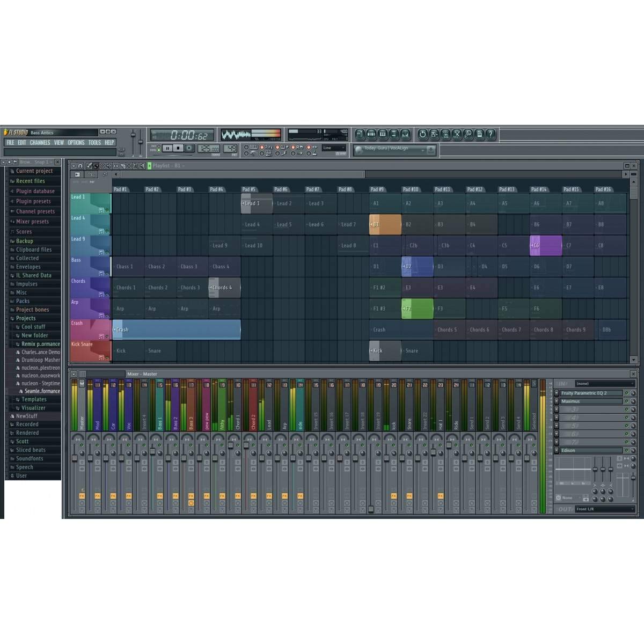Select the paint brush tool in Playlist toolbar
This screenshot has height=644, width=644.
point(96,166)
